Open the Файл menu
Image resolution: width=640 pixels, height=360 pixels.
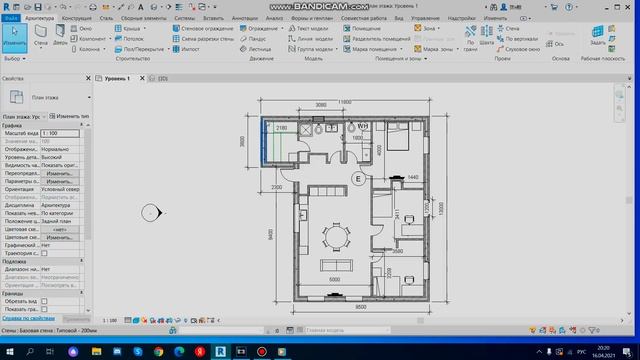click(x=11, y=18)
